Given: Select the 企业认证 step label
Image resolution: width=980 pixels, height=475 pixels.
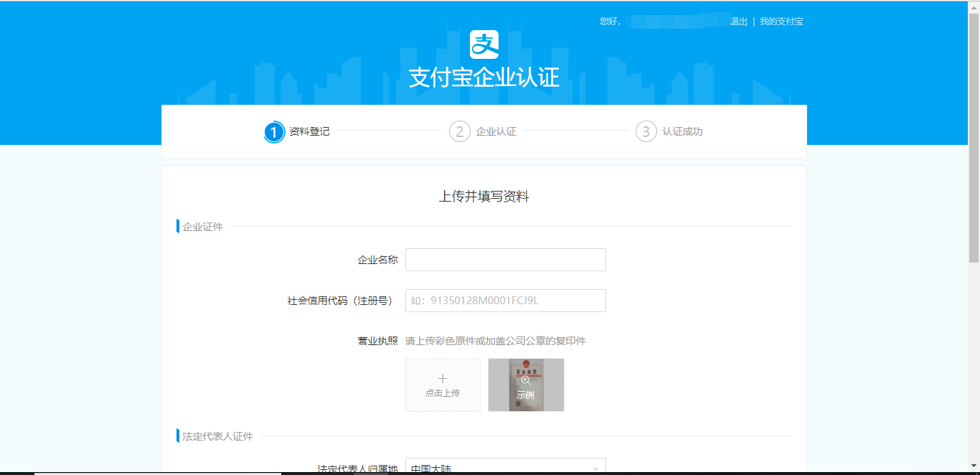Looking at the screenshot, I should 496,132.
